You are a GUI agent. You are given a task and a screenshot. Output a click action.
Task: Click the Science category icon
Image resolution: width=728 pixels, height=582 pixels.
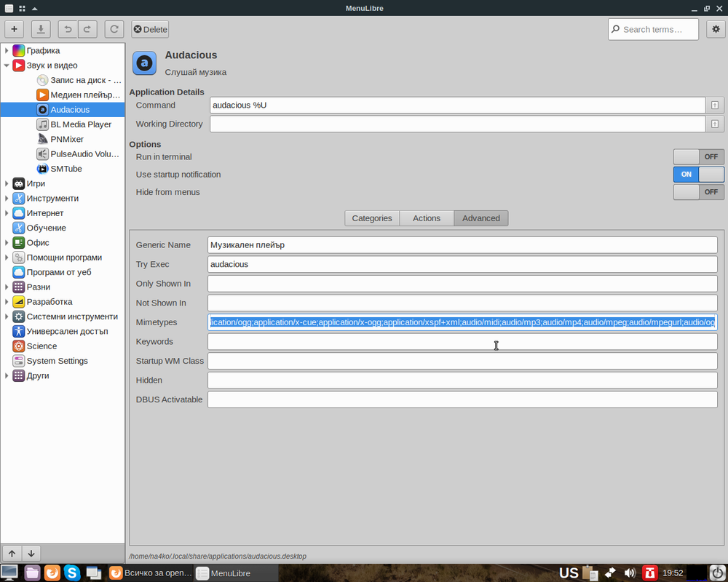[x=19, y=346]
